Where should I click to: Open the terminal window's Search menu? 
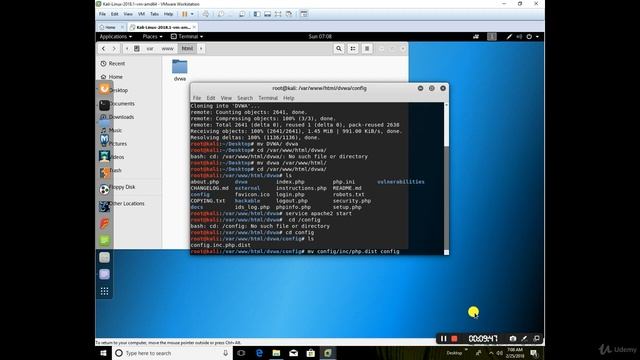point(245,98)
